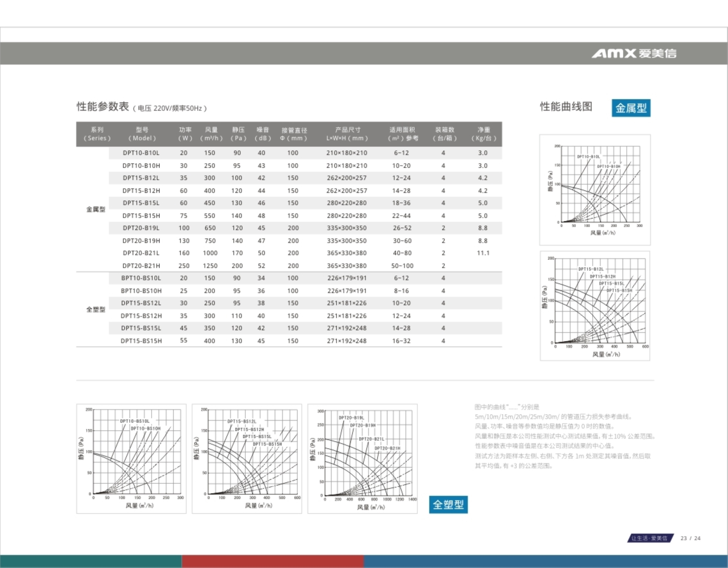Viewport: 728px width, 568px height.
Task: Click the DPT20-B21H model row
Action: pos(141,266)
